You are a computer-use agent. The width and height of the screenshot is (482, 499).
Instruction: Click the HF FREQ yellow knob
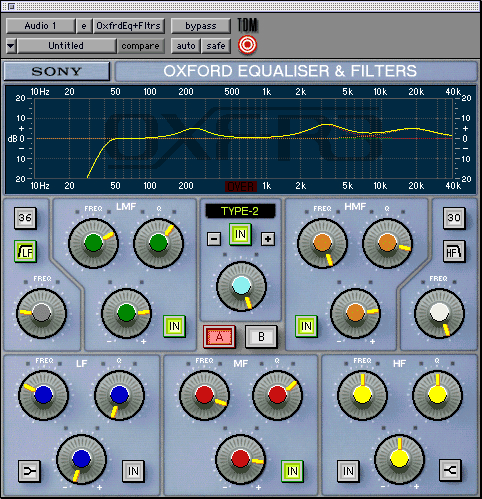coord(362,395)
